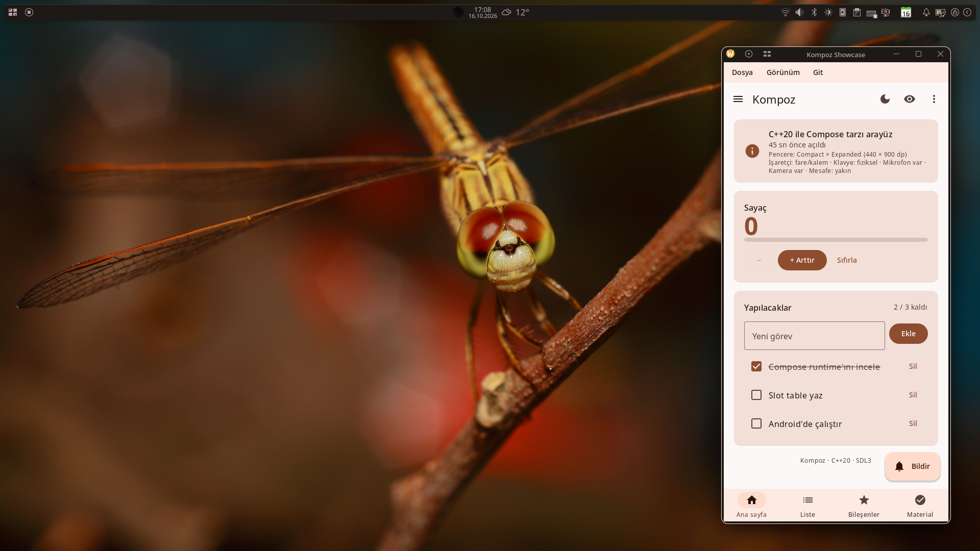Check the Android'de çalıştır checkbox

(x=756, y=423)
